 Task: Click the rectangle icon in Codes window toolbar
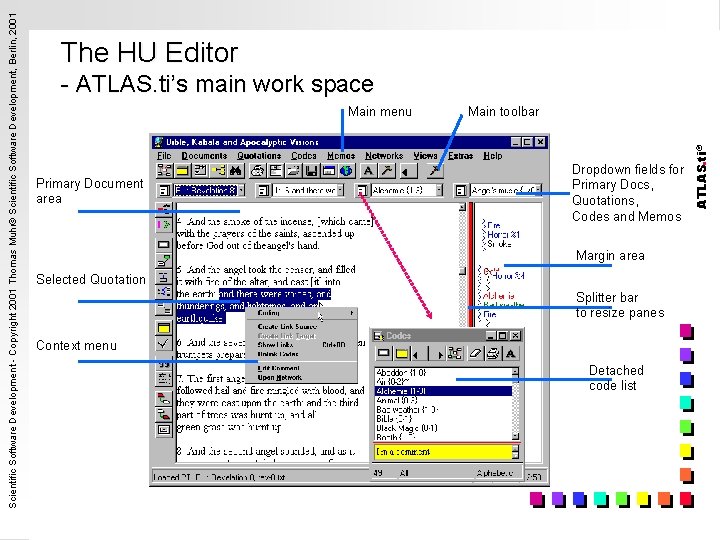tap(383, 353)
